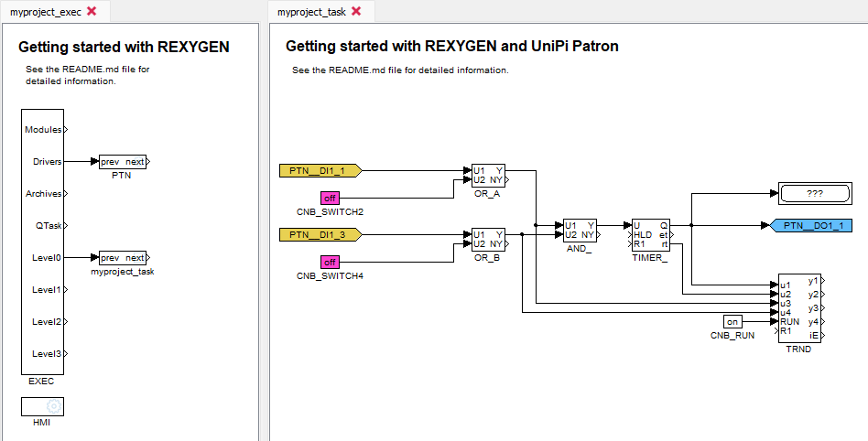Select the OR_B logic block
The height and width of the screenshot is (441, 868).
[x=488, y=240]
